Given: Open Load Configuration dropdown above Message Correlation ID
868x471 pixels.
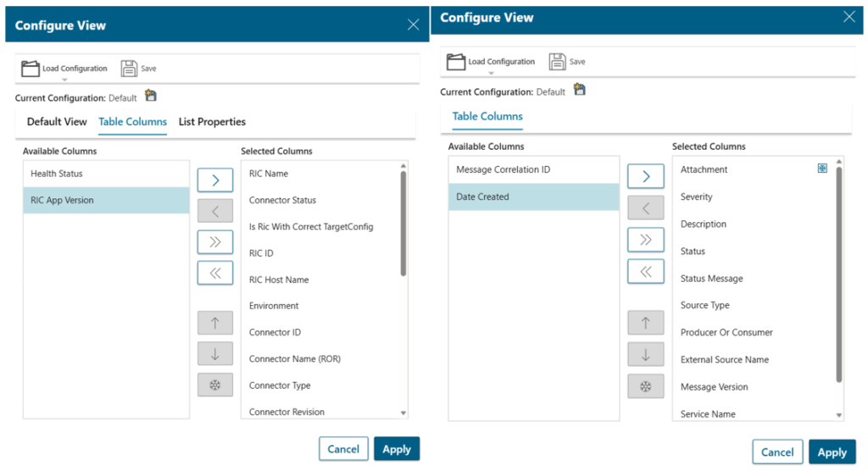Looking at the screenshot, I should [490, 63].
